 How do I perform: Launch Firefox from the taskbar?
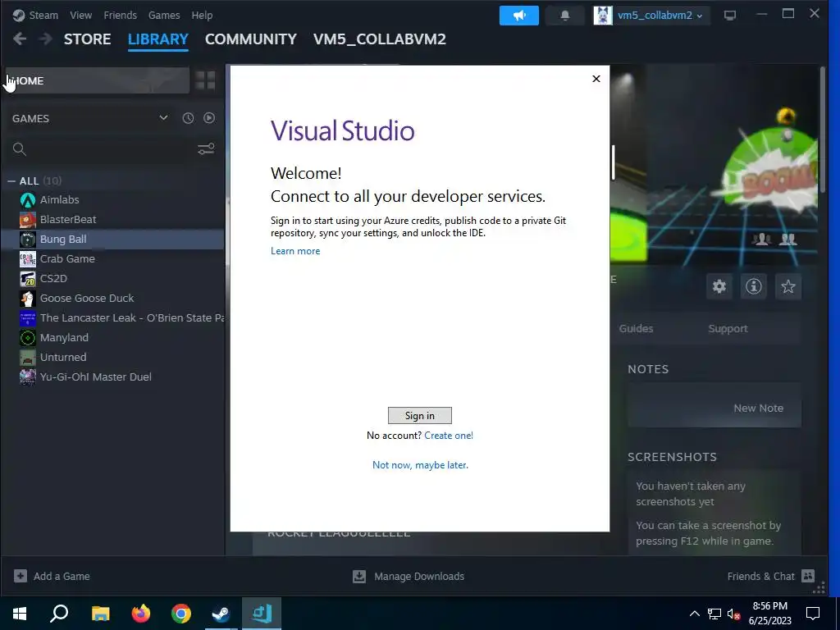[x=141, y=613]
